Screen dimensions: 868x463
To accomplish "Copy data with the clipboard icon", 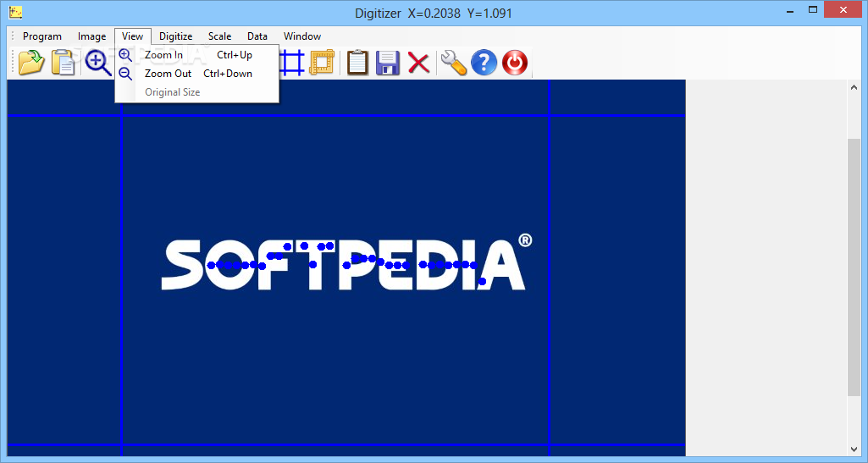I will tap(357, 62).
